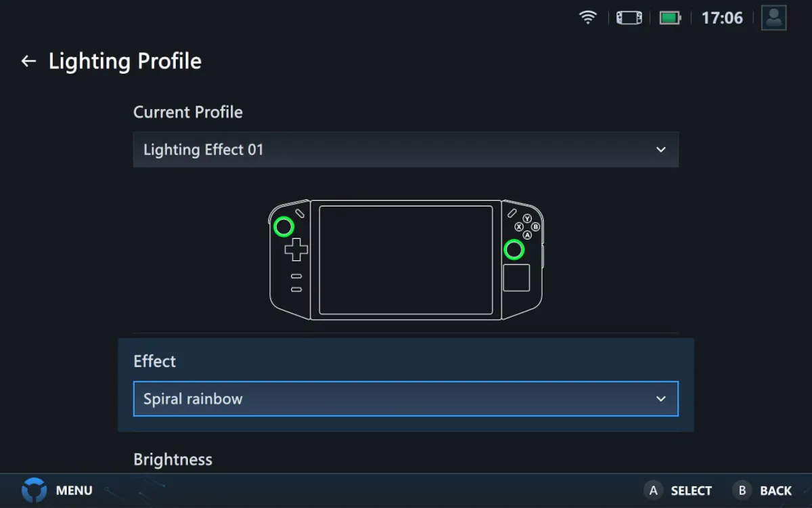This screenshot has width=812, height=508.
Task: Click the Lighting Effect 01 dropdown chevron
Action: (661, 150)
